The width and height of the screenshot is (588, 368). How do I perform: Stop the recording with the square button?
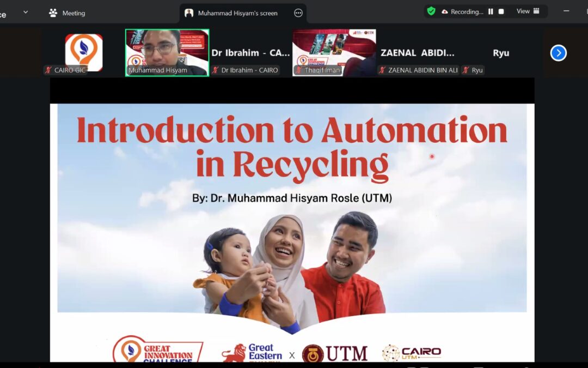[x=501, y=11]
